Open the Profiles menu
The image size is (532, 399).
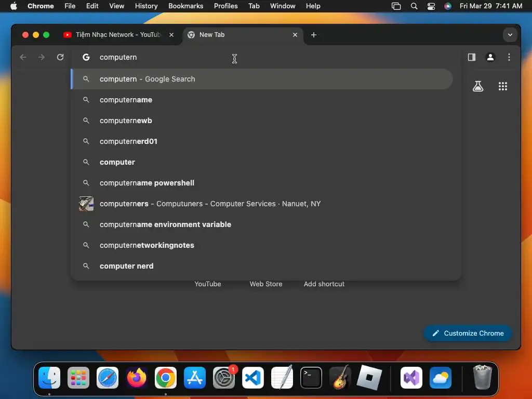[225, 6]
